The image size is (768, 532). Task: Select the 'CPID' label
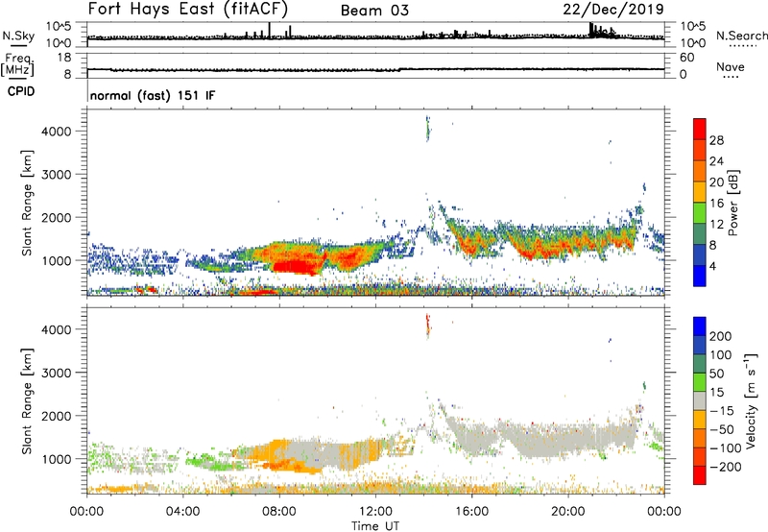point(21,91)
